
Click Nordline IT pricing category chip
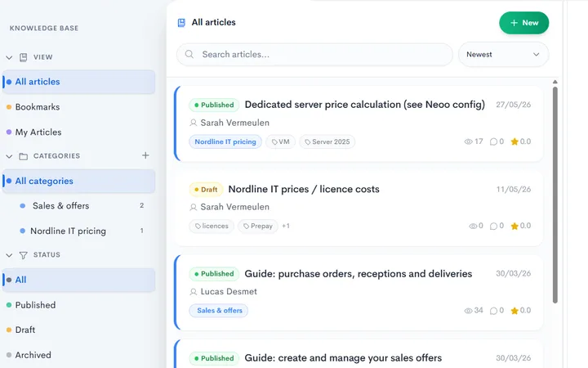pyautogui.click(x=225, y=142)
